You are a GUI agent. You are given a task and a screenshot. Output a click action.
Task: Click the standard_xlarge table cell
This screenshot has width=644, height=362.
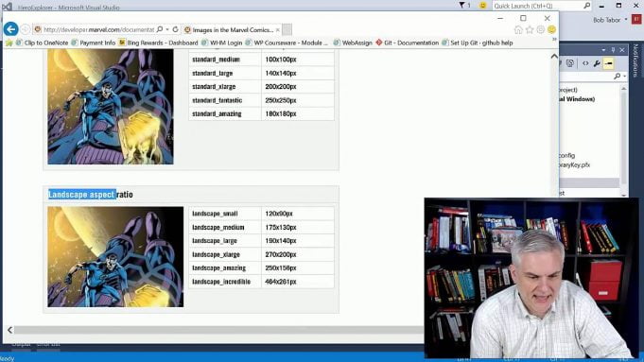tap(225, 87)
